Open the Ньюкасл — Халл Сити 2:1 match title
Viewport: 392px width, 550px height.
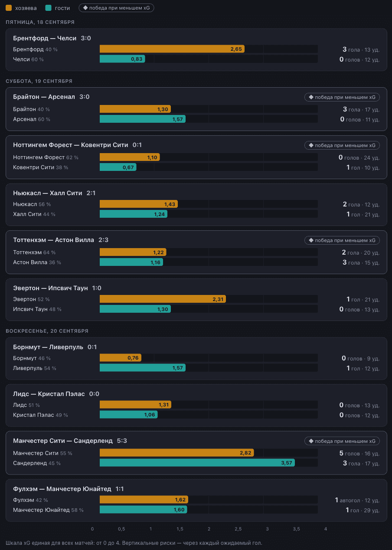[x=54, y=193]
